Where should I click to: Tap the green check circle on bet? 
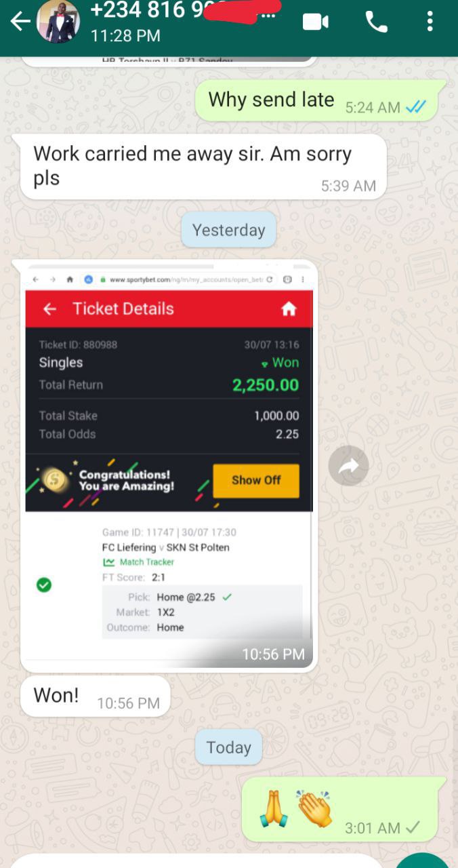click(44, 585)
